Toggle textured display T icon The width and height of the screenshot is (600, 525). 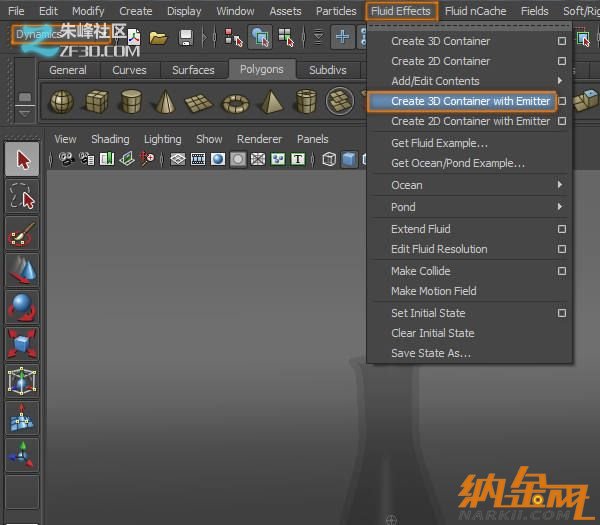coord(298,159)
